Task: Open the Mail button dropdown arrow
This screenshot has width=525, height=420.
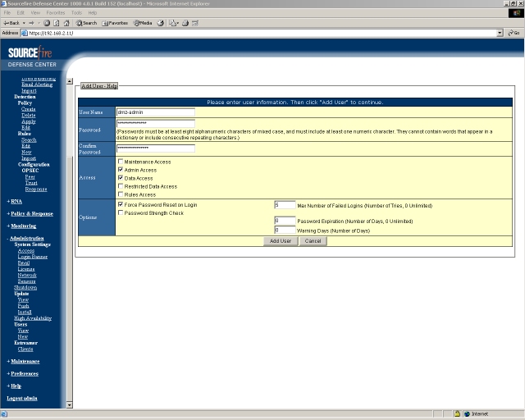Action: [x=177, y=23]
